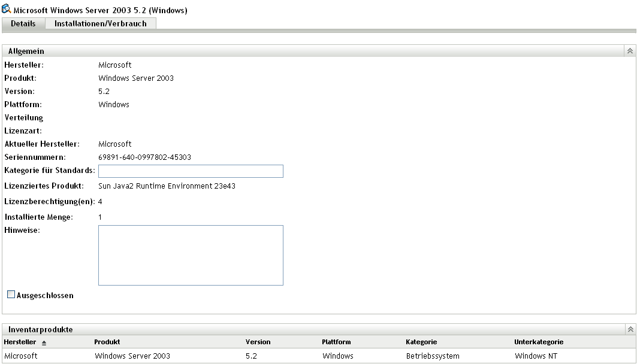The image size is (637, 364).
Task: Toggle the Ausgeschlossen checkbox
Action: point(11,295)
